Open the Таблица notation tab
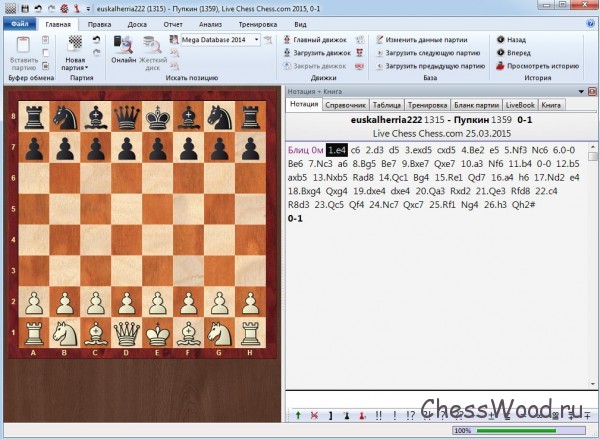 387,105
